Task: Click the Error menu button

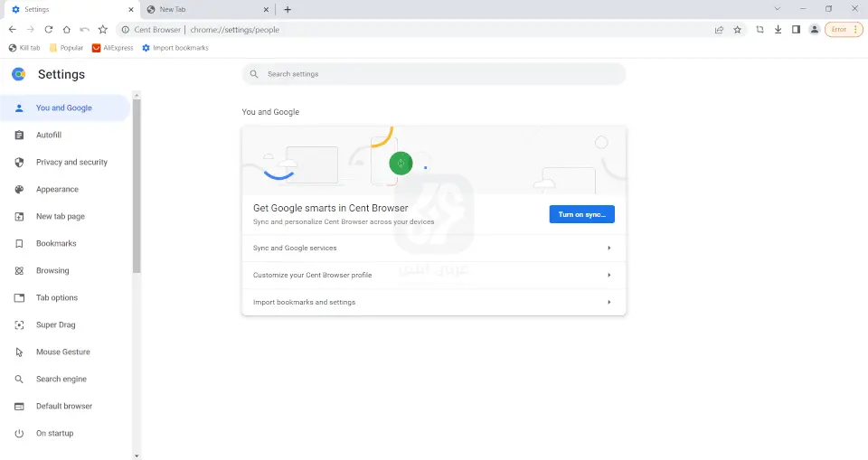Action: pos(844,29)
